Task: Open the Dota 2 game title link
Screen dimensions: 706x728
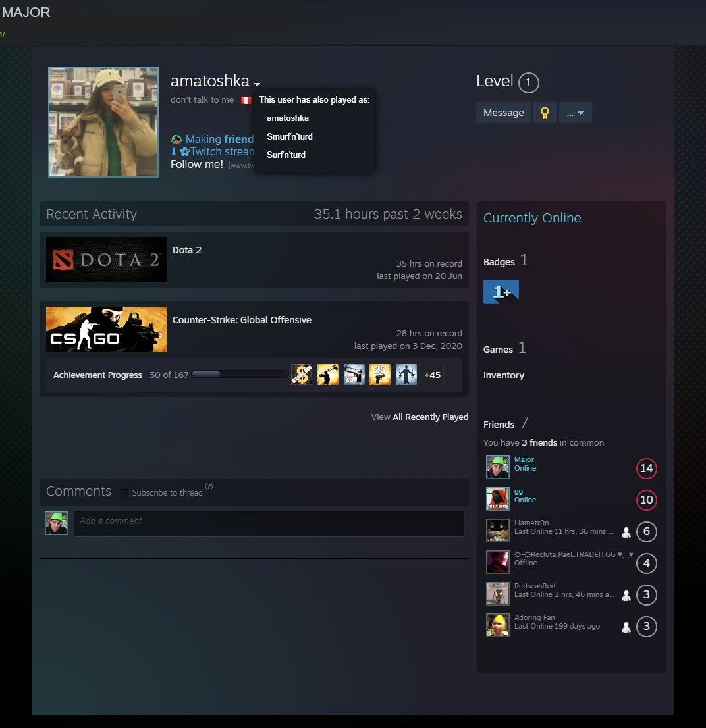Action: [187, 250]
